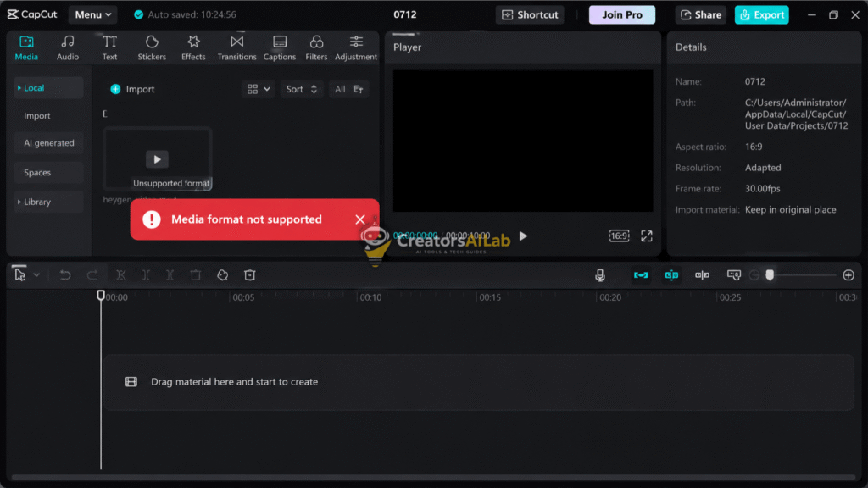Toggle linkage between clips
The width and height of the screenshot is (868, 488).
[702, 275]
